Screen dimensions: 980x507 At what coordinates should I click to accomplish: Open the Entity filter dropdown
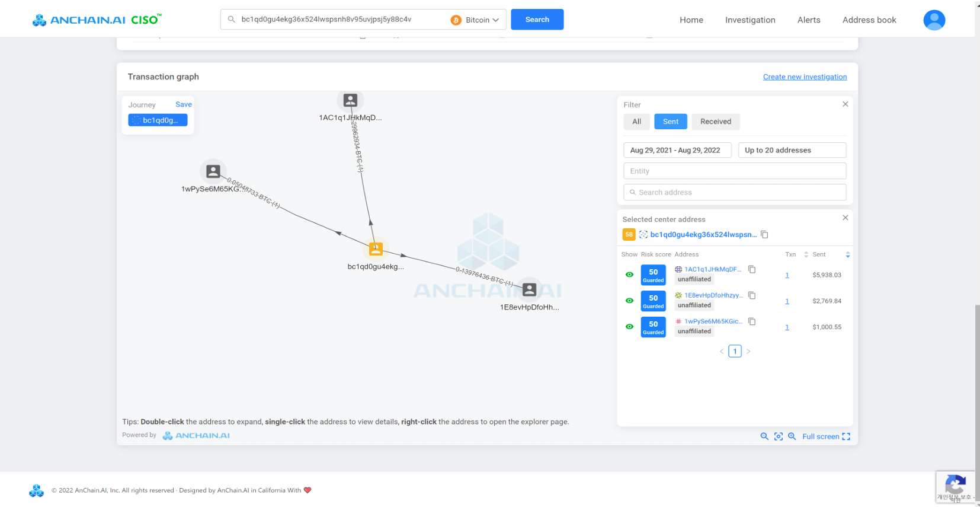coord(735,171)
